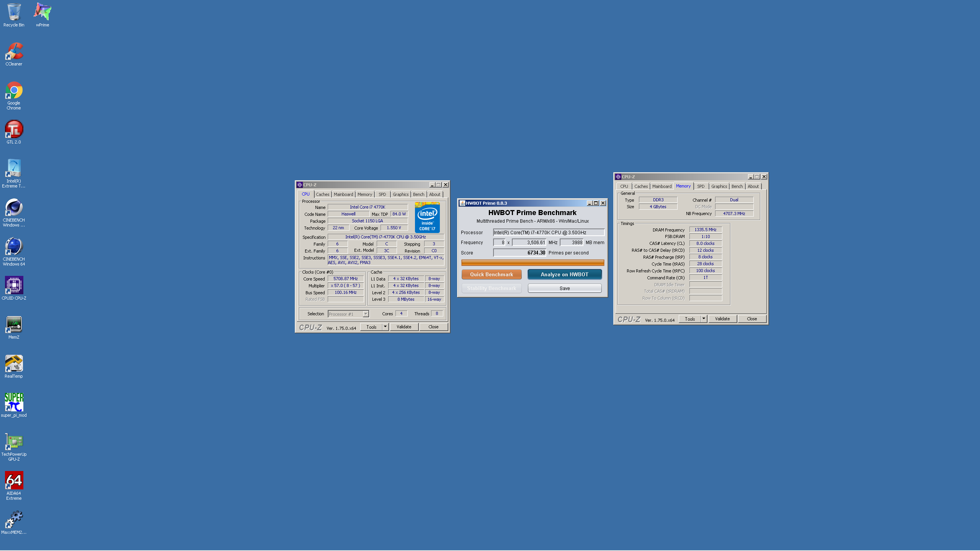Open Mainboard tab in right CPU-Z window
Screen dimensions: 980x551
(x=662, y=186)
